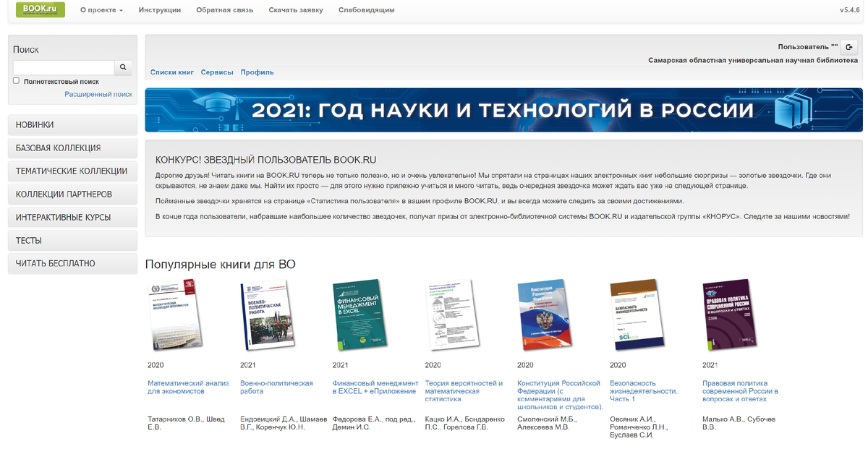Enable the Полнотекстовый поиск checkbox
The image size is (868, 449).
[15, 80]
